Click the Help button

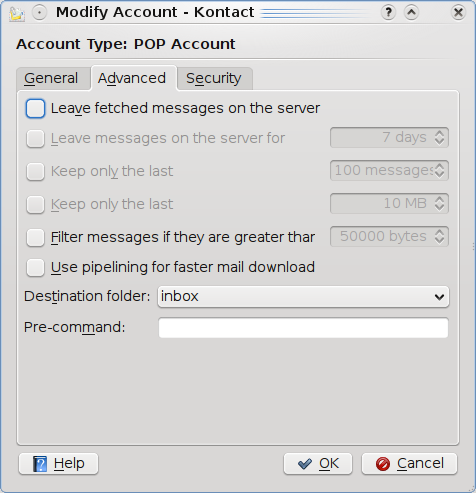(x=59, y=464)
